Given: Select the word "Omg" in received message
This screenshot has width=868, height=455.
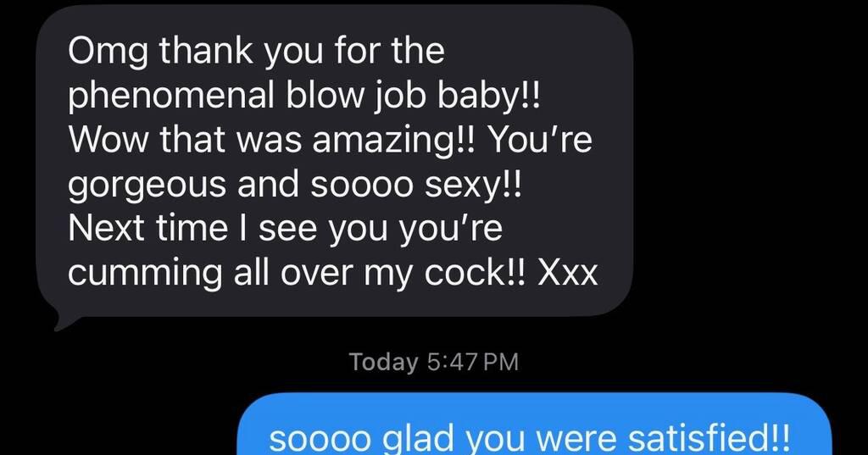Looking at the screenshot, I should pos(108,53).
